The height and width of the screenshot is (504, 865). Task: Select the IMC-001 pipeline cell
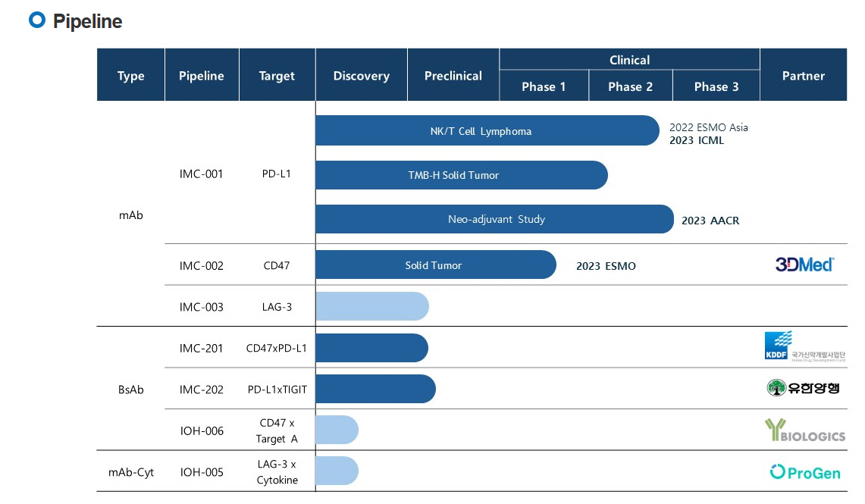(x=202, y=174)
